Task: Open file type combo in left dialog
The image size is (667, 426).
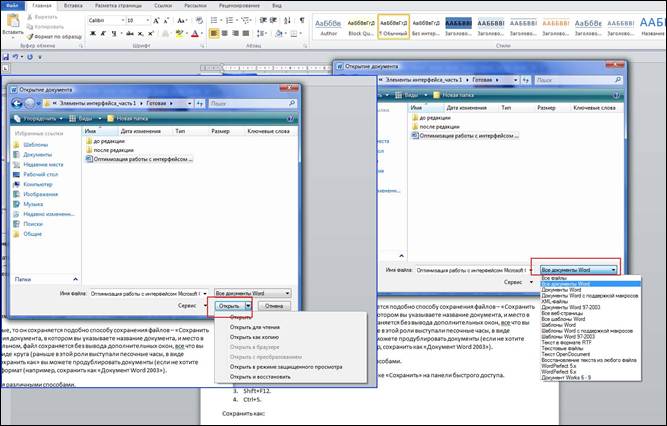Action: [x=253, y=293]
